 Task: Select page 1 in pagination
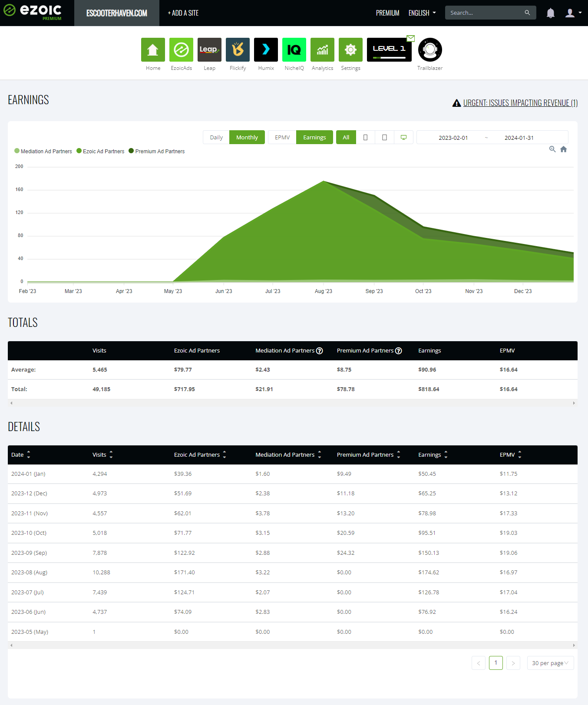tap(496, 663)
